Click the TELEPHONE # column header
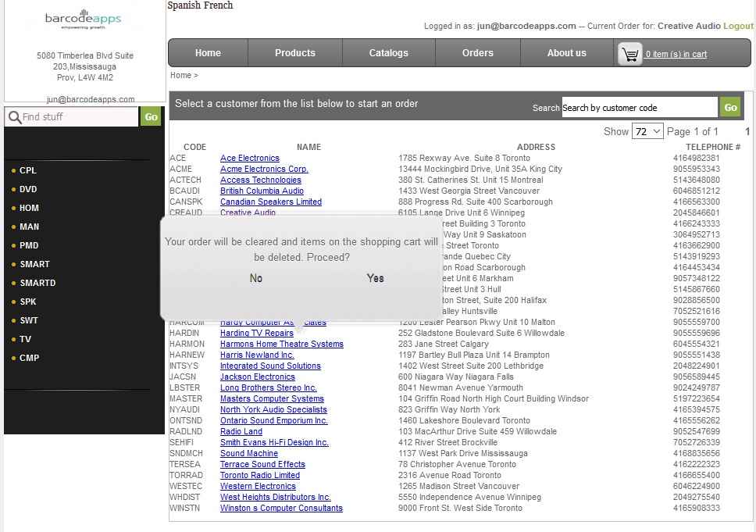The width and height of the screenshot is (756, 532). (712, 147)
